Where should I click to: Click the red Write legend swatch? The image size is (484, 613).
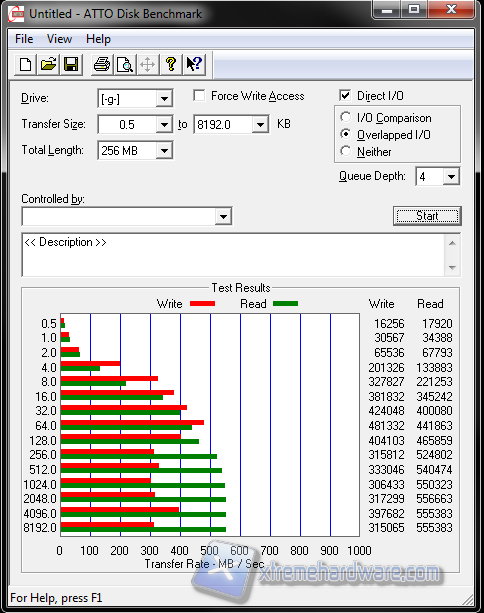click(203, 304)
